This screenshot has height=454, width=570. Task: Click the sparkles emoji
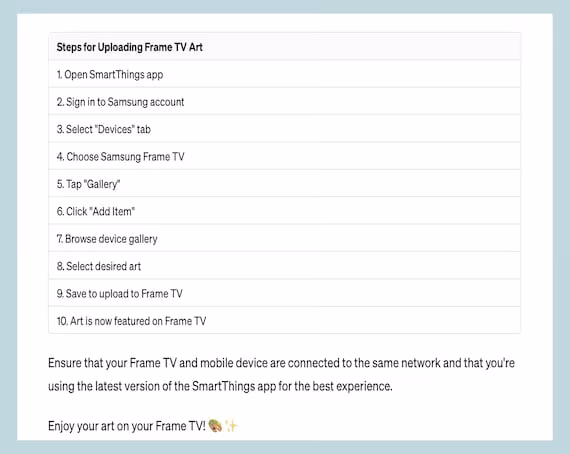[x=231, y=426]
